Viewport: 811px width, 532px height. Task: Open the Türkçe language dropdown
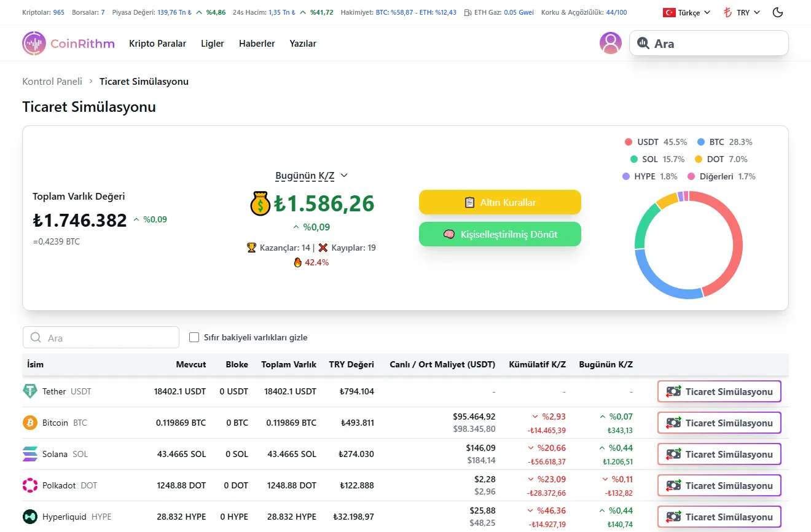[x=686, y=12]
